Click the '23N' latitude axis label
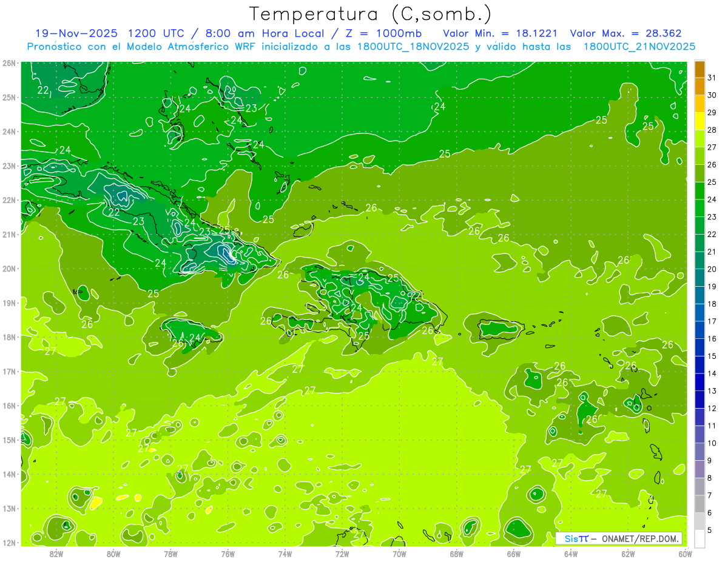728x562 pixels. (x=9, y=166)
